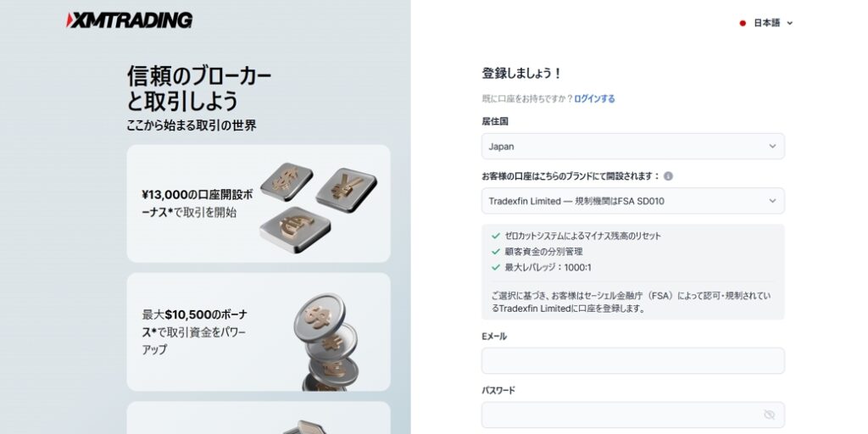Image resolution: width=868 pixels, height=434 pixels.
Task: Click the ¥13,000 account opening bonus card
Action: point(259,203)
